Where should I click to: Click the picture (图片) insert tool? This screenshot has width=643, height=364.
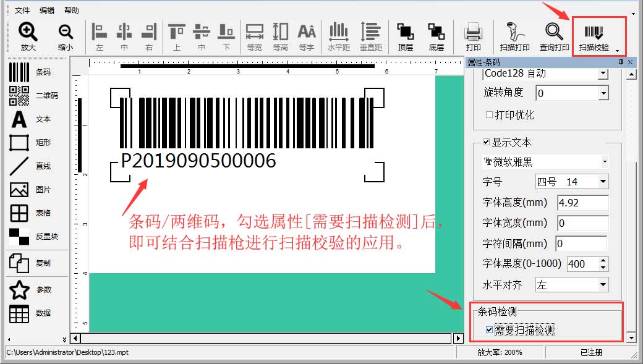tap(19, 190)
